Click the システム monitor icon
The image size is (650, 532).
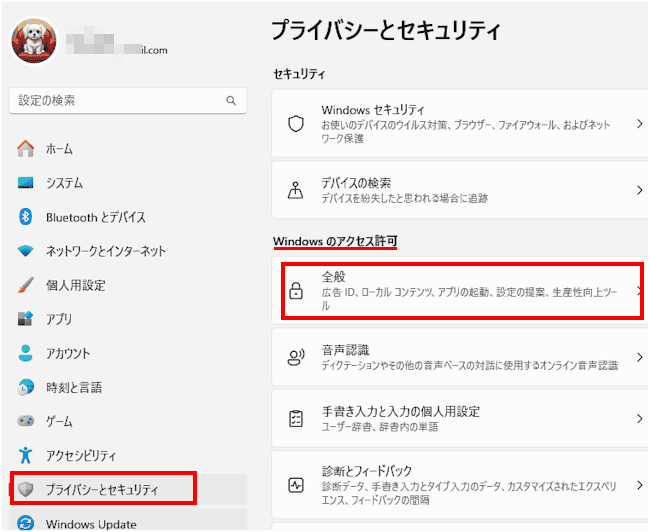coord(25,182)
